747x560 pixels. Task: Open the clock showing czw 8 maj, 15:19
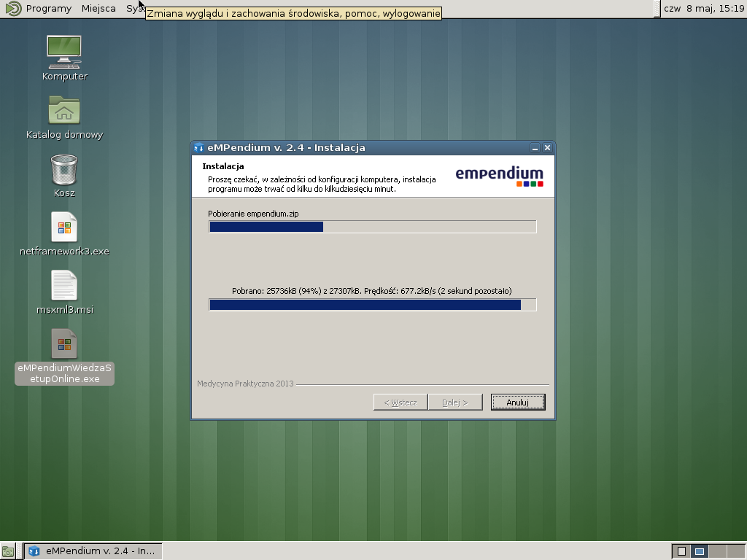click(x=704, y=9)
